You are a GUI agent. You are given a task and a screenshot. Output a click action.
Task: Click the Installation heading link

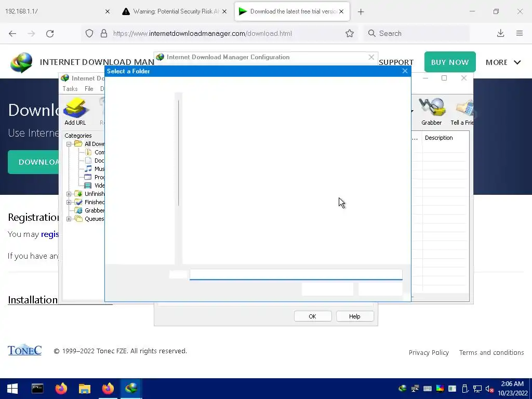33,300
